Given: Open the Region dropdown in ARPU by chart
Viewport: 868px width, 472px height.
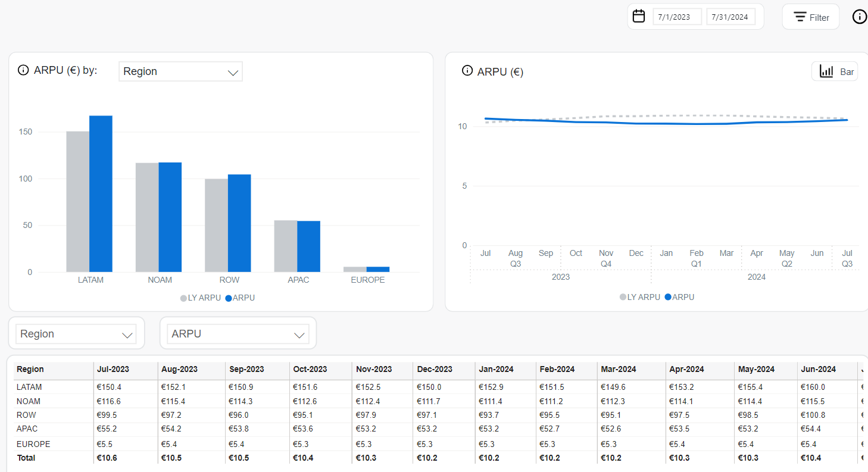Looking at the screenshot, I should click(x=180, y=71).
